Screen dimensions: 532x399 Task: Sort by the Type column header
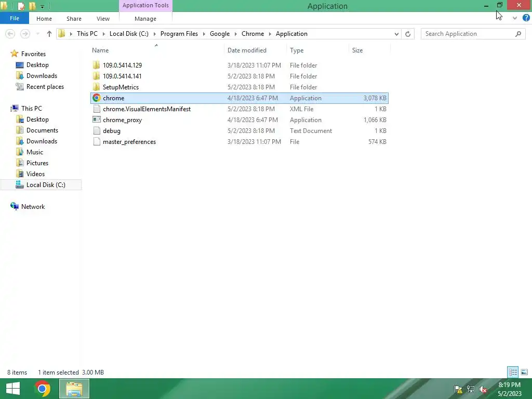pos(297,50)
